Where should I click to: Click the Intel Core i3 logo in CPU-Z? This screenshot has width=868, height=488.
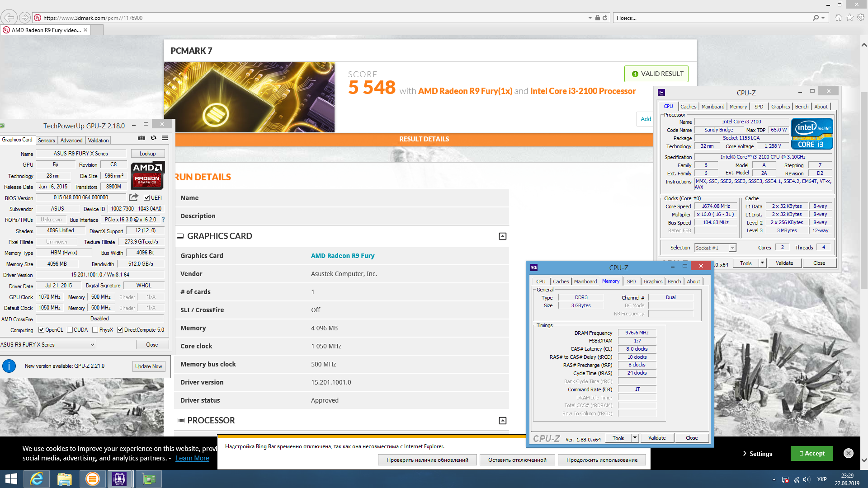[x=812, y=133]
